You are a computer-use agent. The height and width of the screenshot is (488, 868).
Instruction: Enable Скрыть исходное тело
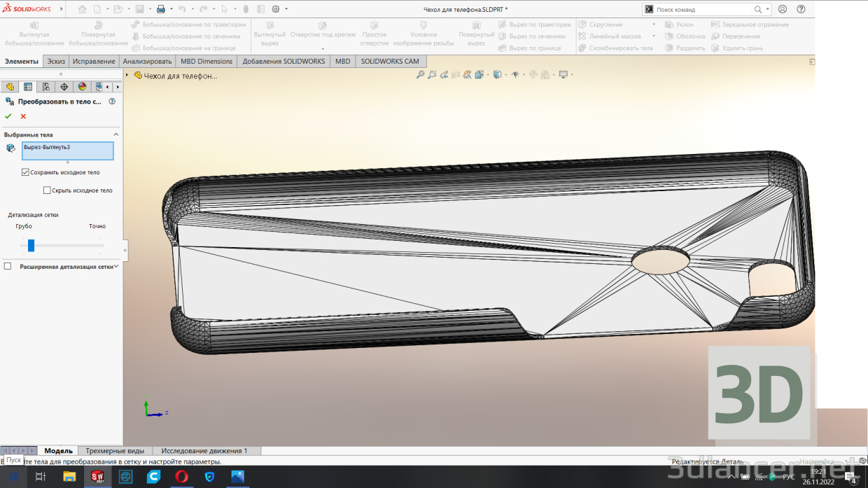46,190
